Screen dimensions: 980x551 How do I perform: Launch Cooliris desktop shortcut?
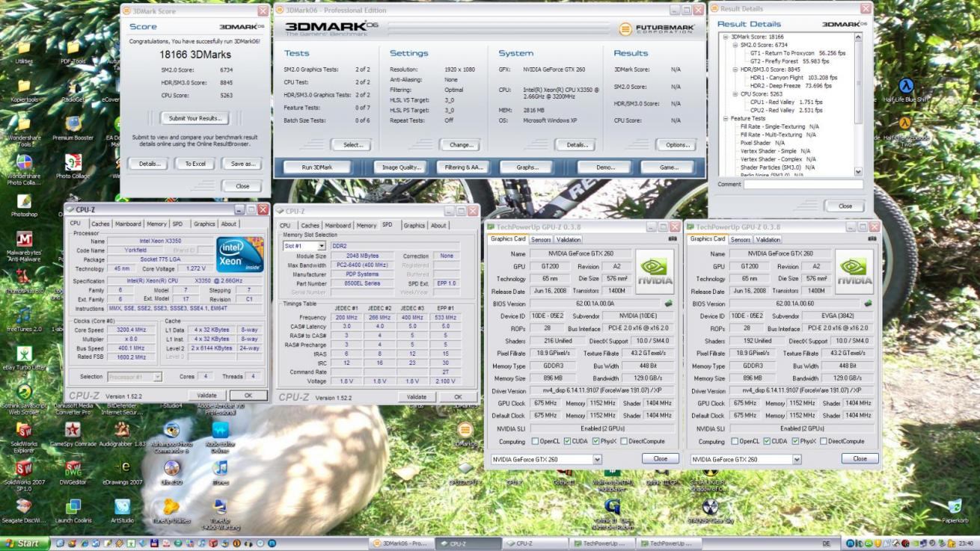[x=73, y=511]
